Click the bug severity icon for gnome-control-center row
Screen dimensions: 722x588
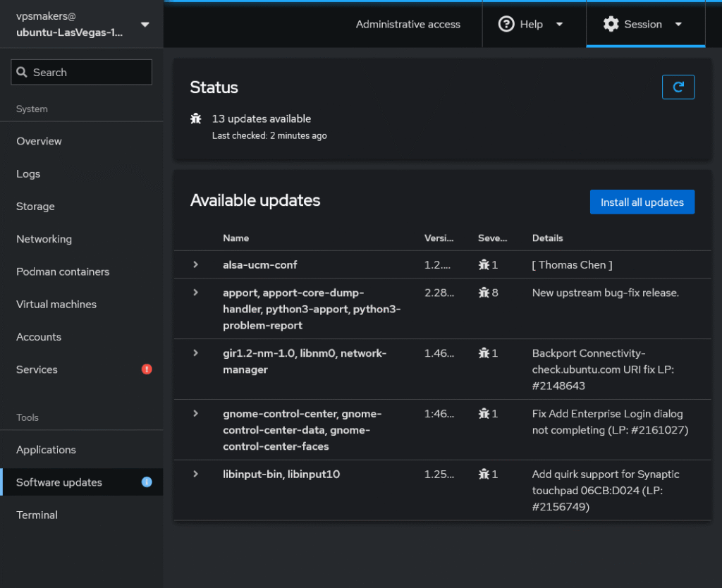point(484,413)
